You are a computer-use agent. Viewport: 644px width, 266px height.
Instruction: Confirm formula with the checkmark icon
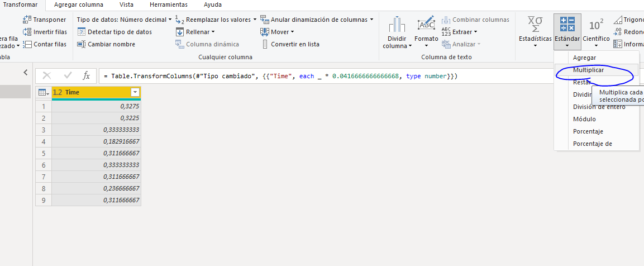click(68, 75)
